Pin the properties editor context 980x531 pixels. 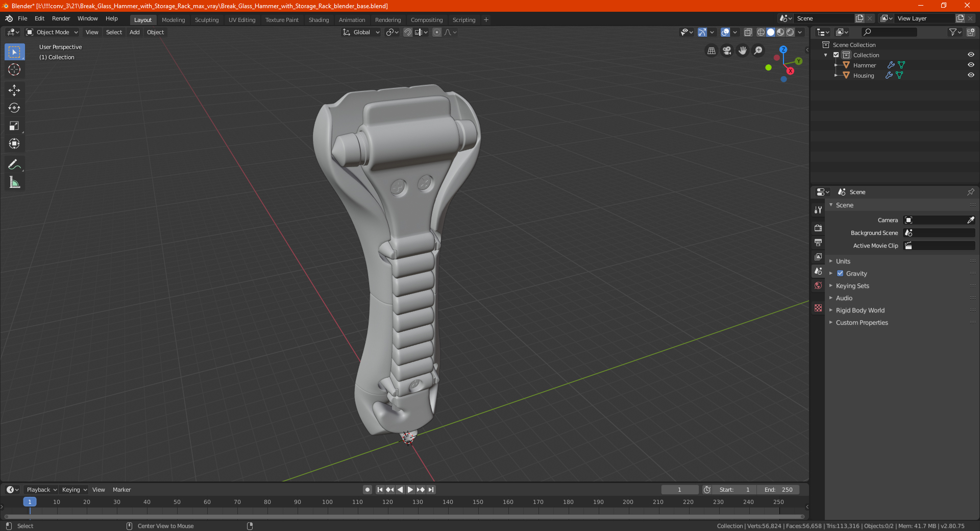[970, 192]
